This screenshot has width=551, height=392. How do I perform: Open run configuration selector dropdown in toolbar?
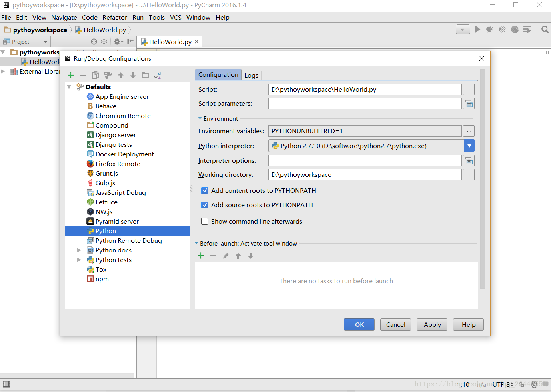463,29
